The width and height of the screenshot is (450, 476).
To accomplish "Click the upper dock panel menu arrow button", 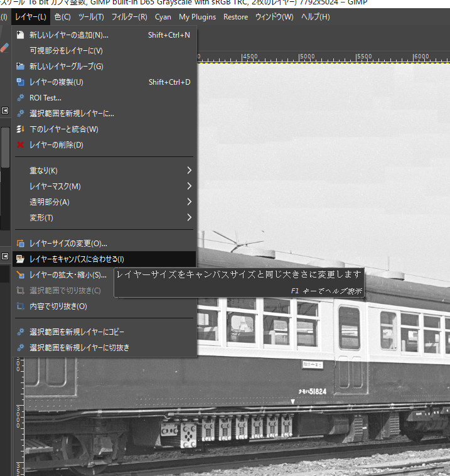I will [x=5, y=111].
